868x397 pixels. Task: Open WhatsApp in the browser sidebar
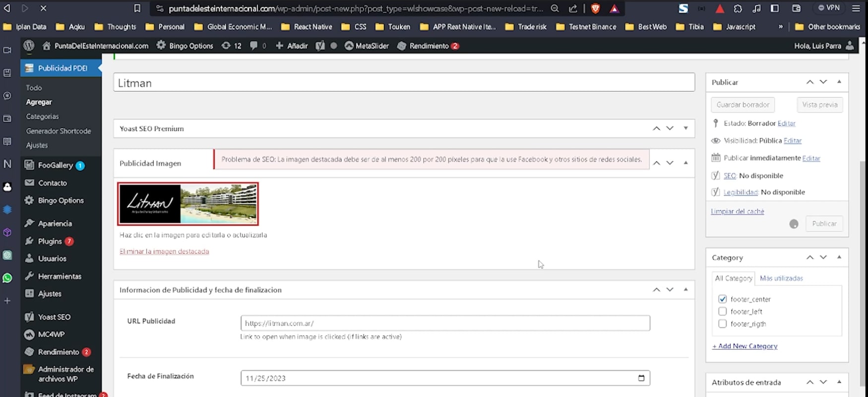click(7, 278)
